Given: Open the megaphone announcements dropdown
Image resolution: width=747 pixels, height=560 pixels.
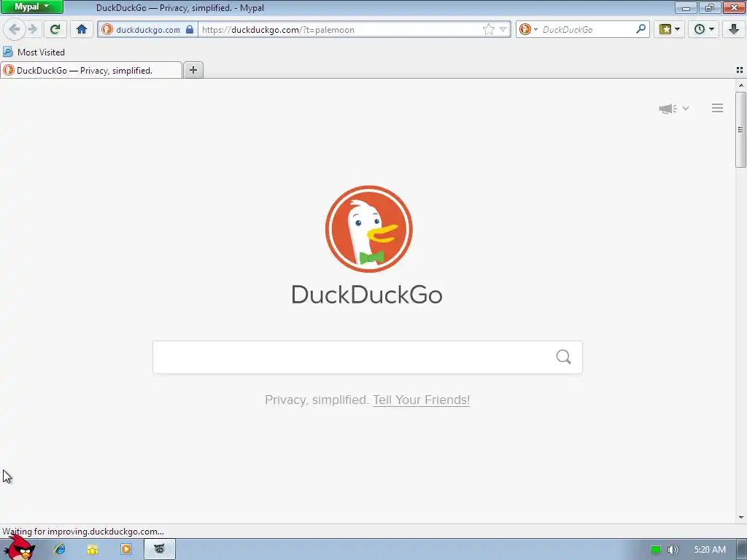Looking at the screenshot, I should coord(673,109).
